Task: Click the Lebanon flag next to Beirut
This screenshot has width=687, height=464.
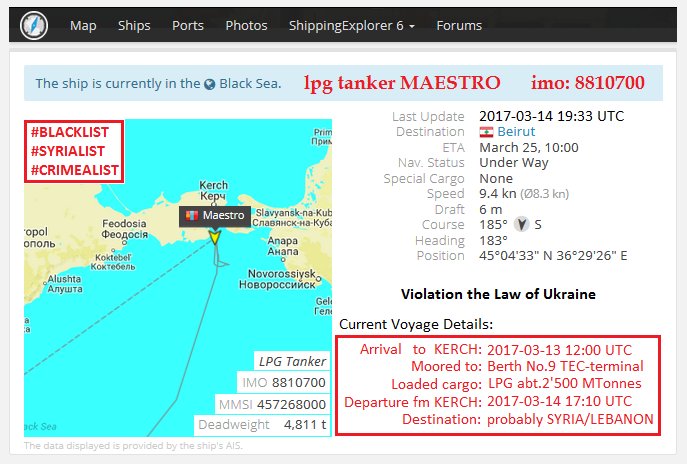Action: tap(487, 132)
